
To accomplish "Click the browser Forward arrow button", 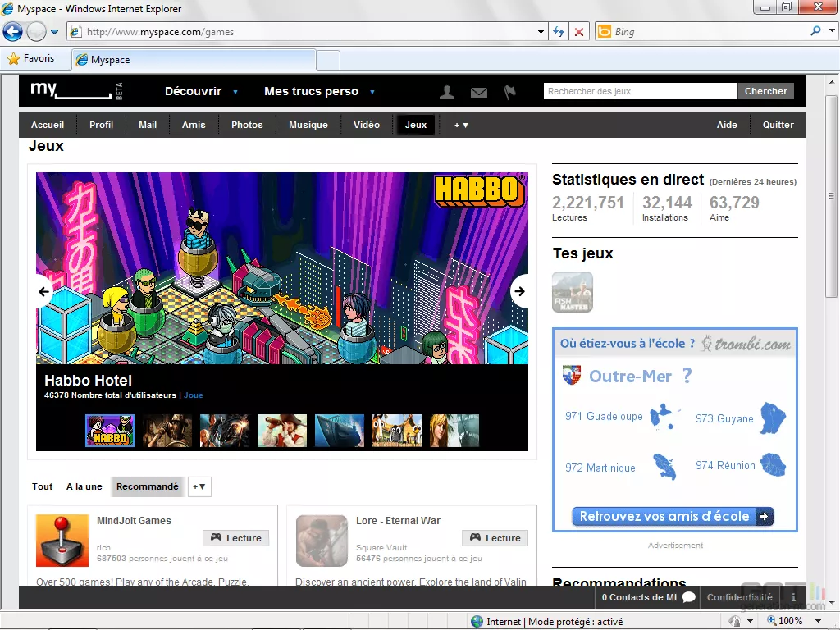I will point(36,32).
